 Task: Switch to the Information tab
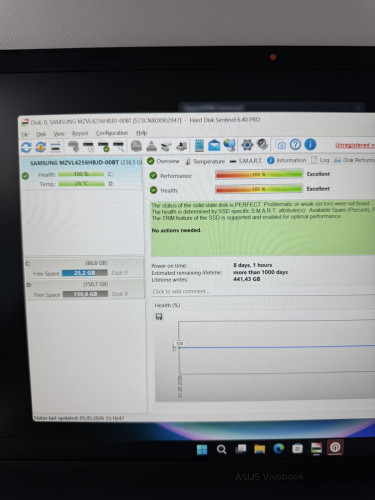click(x=287, y=160)
